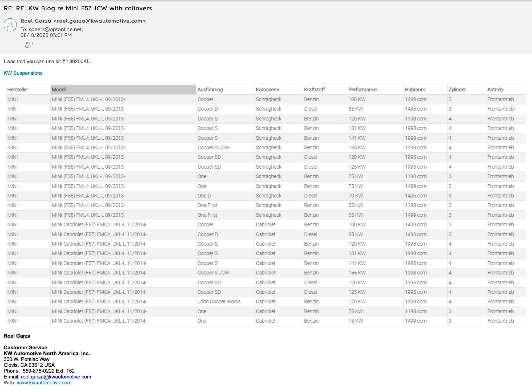Click the 170 KW performance cell
The image size is (532, 392).
[x=357, y=301]
